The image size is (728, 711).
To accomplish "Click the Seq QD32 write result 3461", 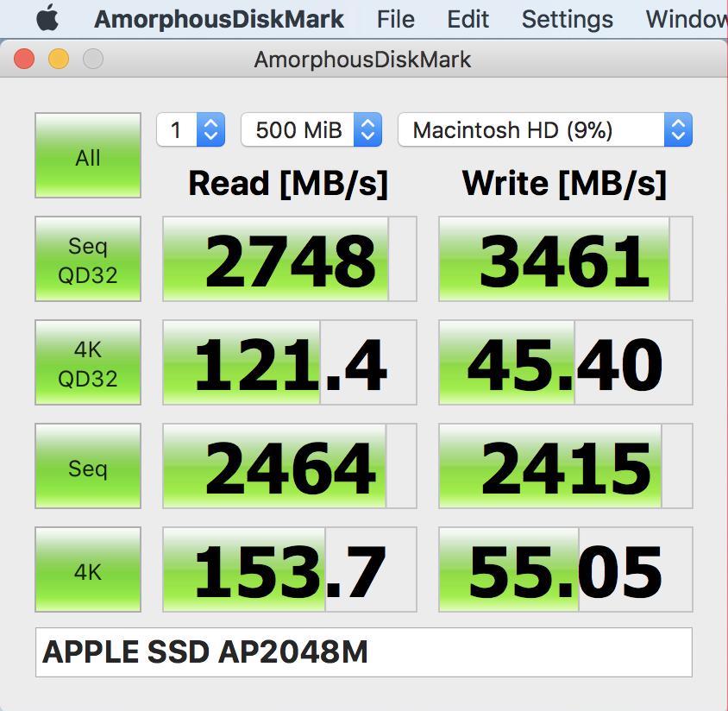I will 566,259.
